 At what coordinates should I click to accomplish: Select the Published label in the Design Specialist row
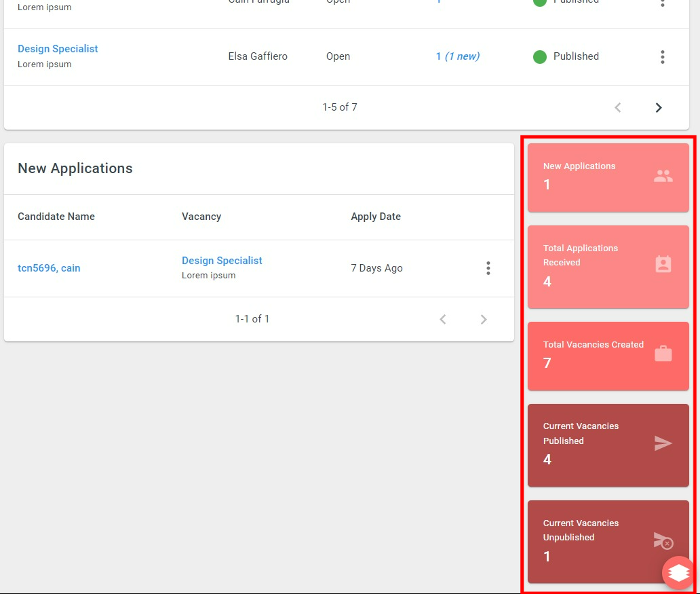pos(576,56)
